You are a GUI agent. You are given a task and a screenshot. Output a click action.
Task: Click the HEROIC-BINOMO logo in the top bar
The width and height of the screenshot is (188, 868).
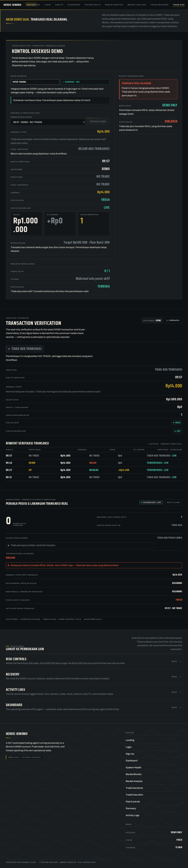click(12, 5)
